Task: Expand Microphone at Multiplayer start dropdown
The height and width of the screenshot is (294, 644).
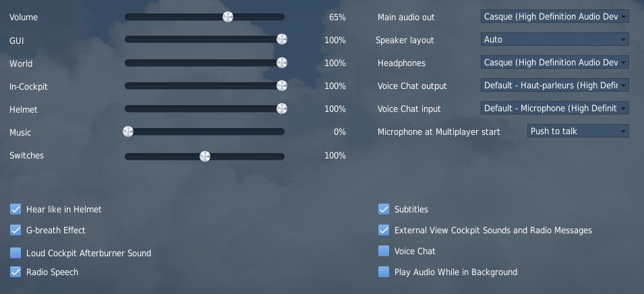Action: click(x=577, y=131)
